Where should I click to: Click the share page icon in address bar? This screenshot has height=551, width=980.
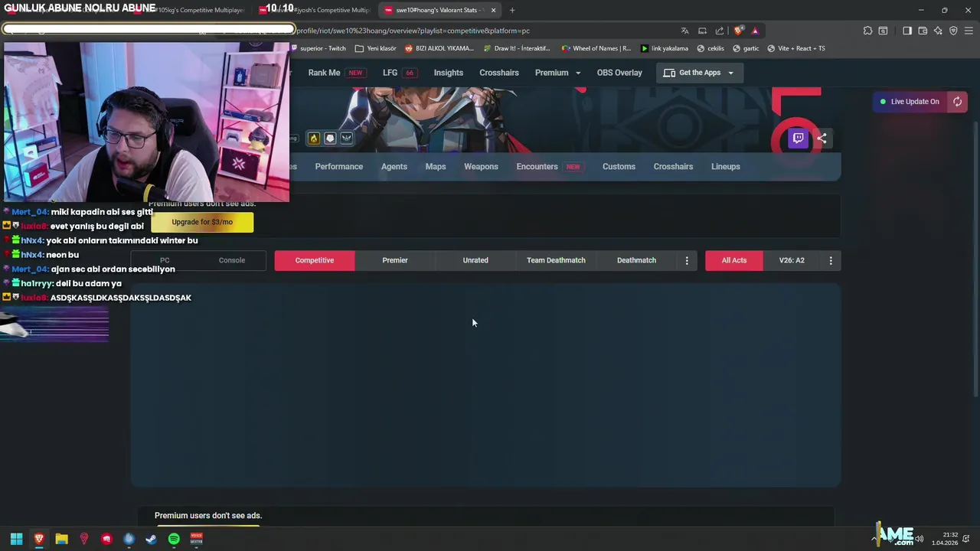[x=720, y=31]
